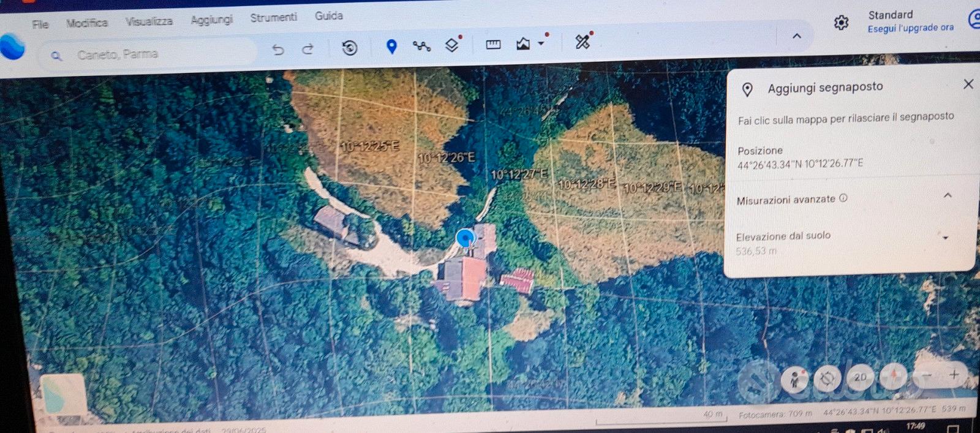Open the Visualizza menu
This screenshot has height=433, width=980.
[x=149, y=21]
